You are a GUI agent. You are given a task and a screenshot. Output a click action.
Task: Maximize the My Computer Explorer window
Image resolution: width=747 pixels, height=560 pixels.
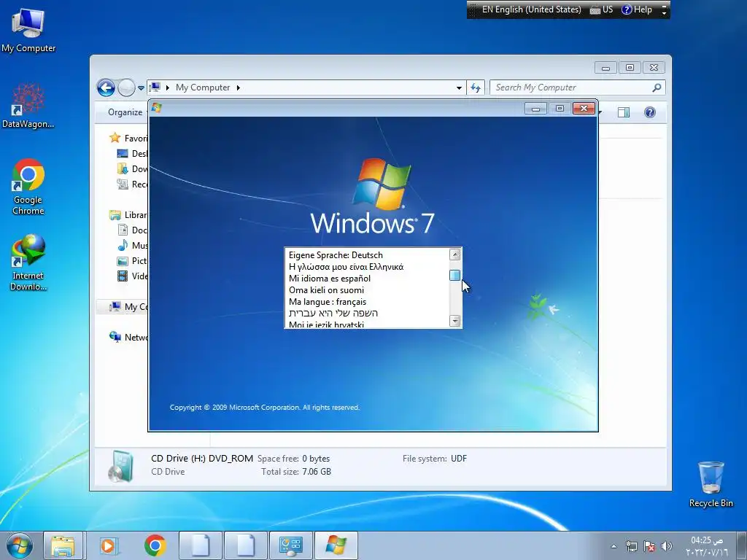630,68
